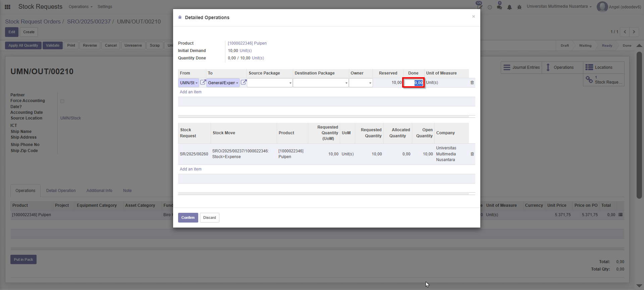Open the Operations menu dropdown
The height and width of the screenshot is (290, 644).
(80, 7)
